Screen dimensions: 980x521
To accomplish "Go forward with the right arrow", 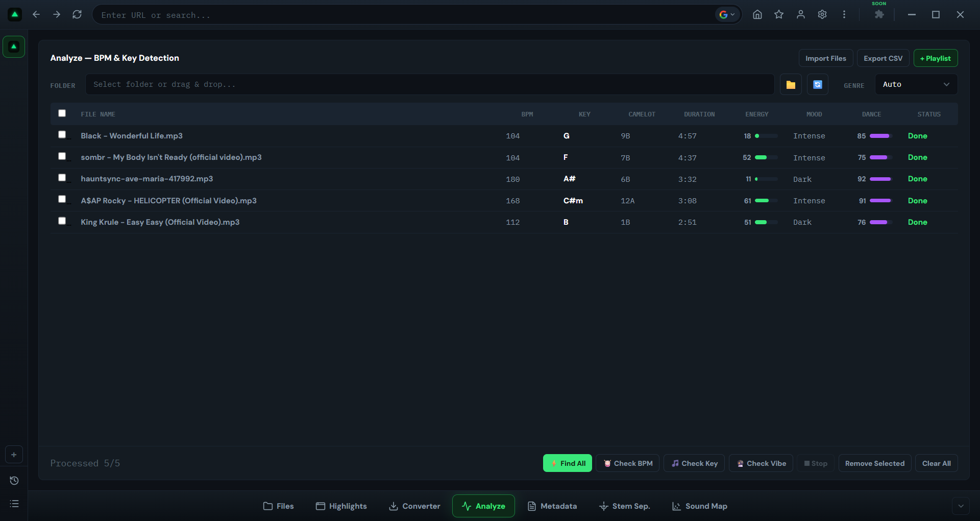I will [x=57, y=14].
